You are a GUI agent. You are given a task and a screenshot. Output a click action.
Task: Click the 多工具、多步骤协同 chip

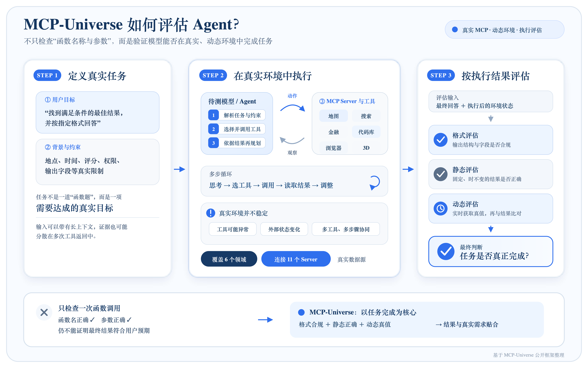pos(346,229)
